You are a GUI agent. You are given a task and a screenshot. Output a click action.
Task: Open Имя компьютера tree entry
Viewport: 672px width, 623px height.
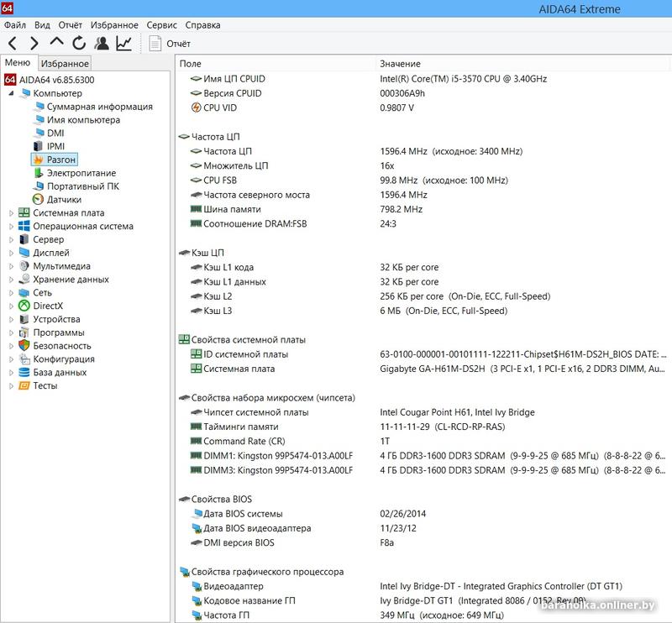click(x=83, y=120)
